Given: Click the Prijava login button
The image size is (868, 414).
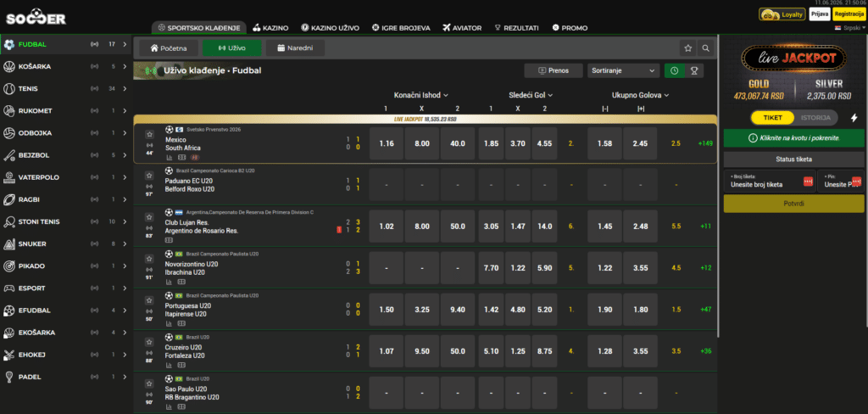Looking at the screenshot, I should (819, 14).
